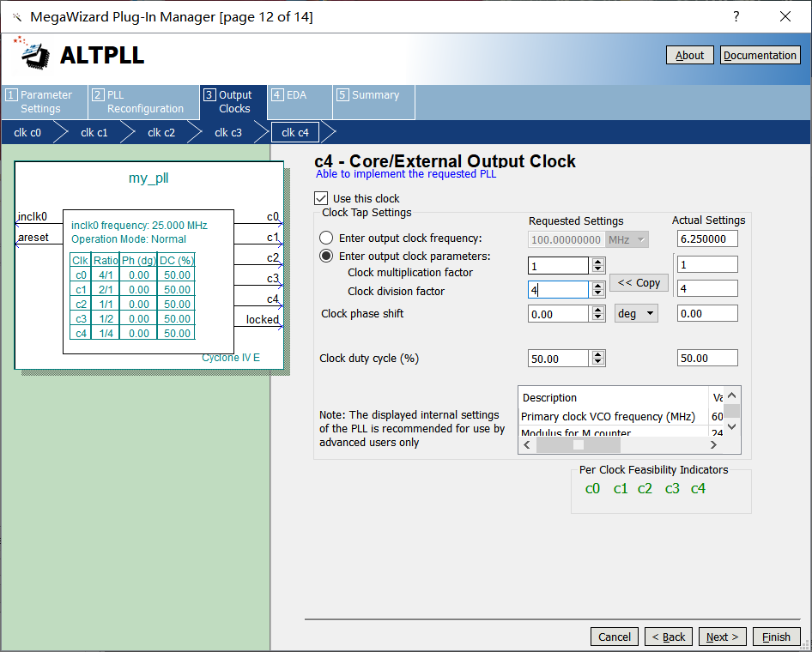Click left arrow of description horizontal scrollbar
812x652 pixels.
pos(527,444)
